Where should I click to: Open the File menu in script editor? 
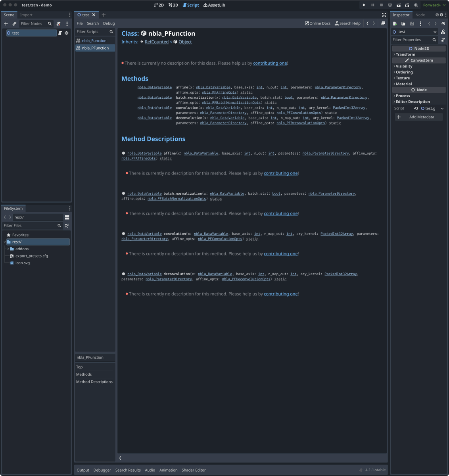tap(80, 23)
